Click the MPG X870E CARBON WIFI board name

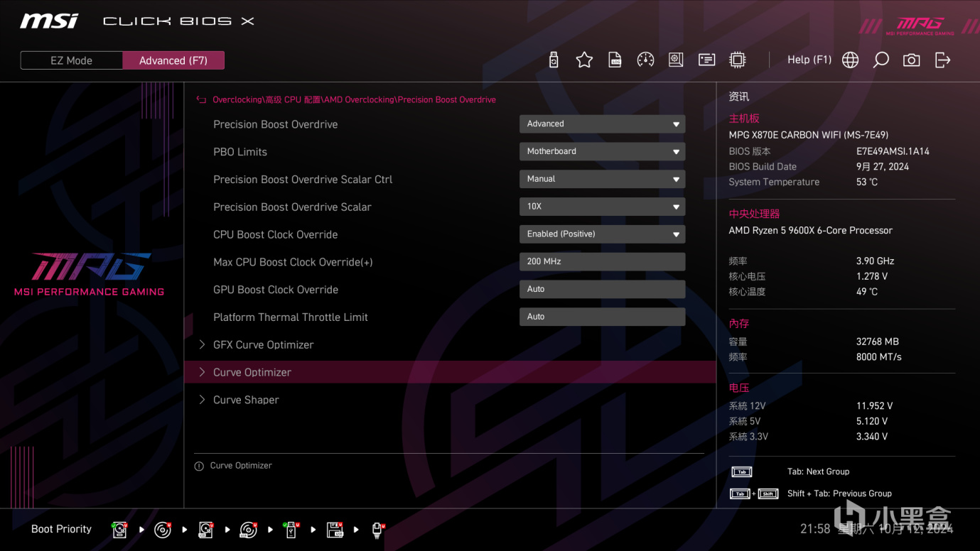click(809, 135)
